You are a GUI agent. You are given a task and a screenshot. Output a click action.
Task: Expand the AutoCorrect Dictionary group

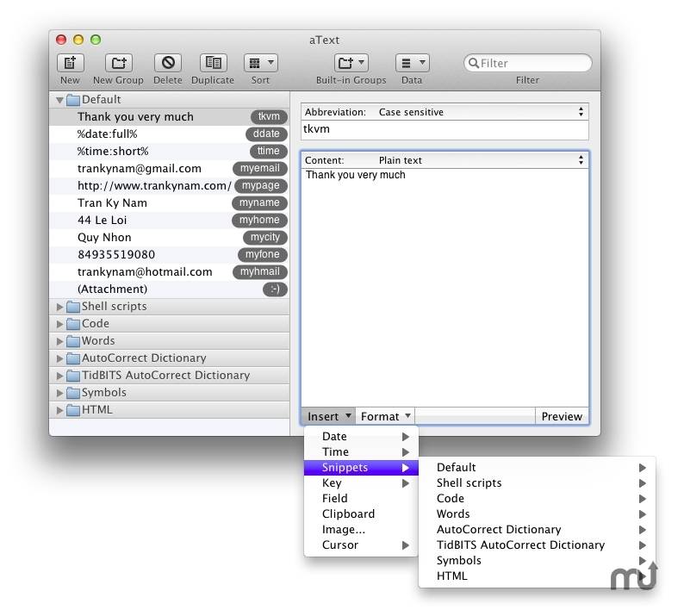[x=60, y=358]
